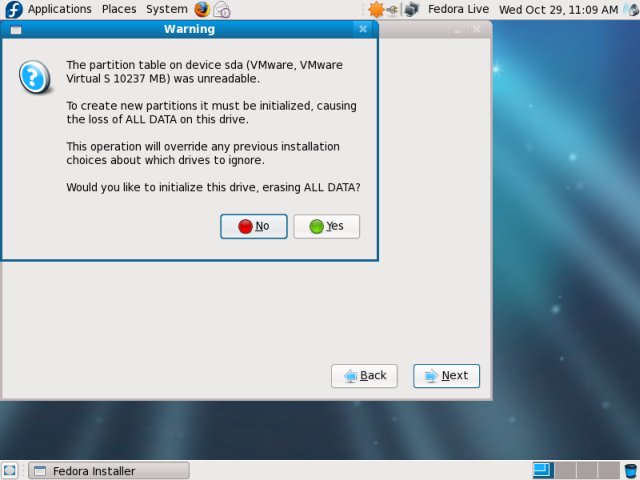Open the clock showing Wed Oct 29

click(558, 9)
